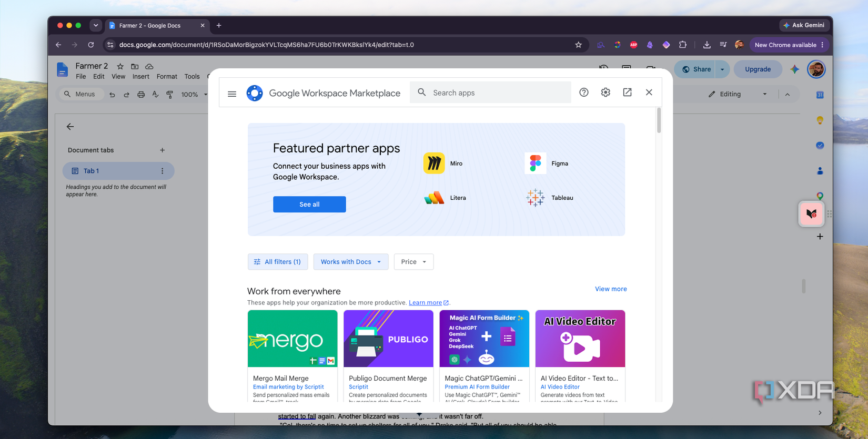This screenshot has height=439, width=868.
Task: Open the Marketplace hamburger menu
Action: (x=232, y=94)
